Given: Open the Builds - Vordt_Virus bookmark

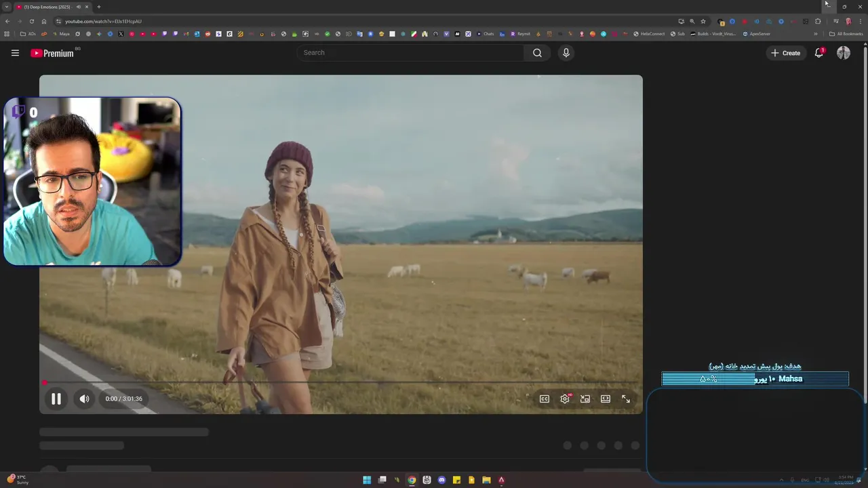Looking at the screenshot, I should [713, 34].
